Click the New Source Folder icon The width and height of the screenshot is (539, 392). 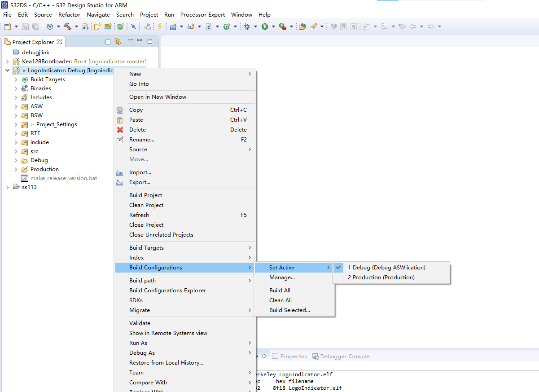point(191,26)
